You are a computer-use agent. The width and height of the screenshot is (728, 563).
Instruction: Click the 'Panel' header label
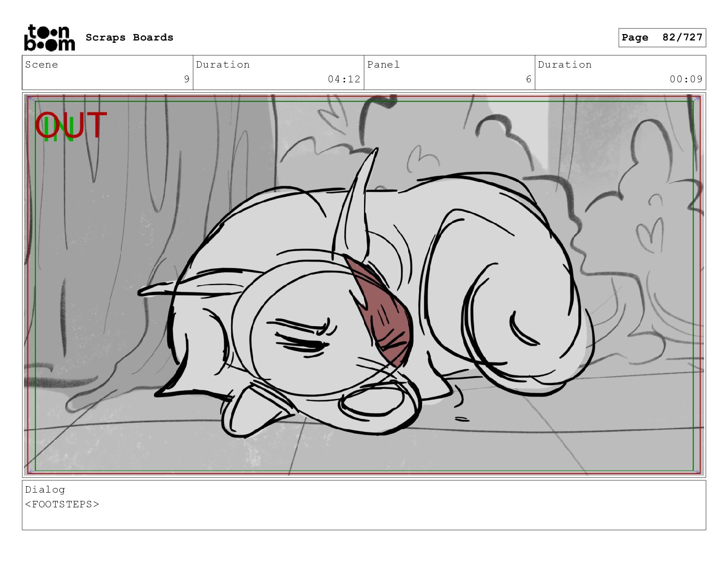tap(383, 64)
